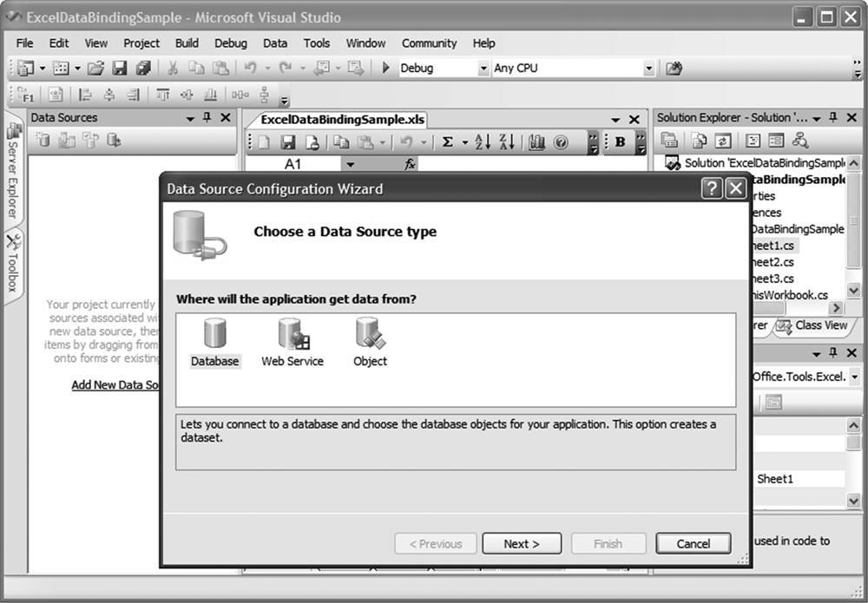Image resolution: width=868 pixels, height=603 pixels.
Task: Open the Solution Explorer window options arrow
Action: [817, 118]
